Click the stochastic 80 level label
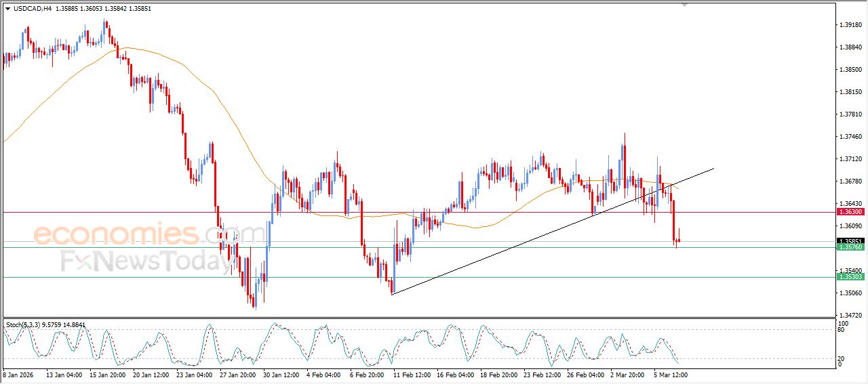Viewport: 868px width, 384px height. [x=840, y=330]
